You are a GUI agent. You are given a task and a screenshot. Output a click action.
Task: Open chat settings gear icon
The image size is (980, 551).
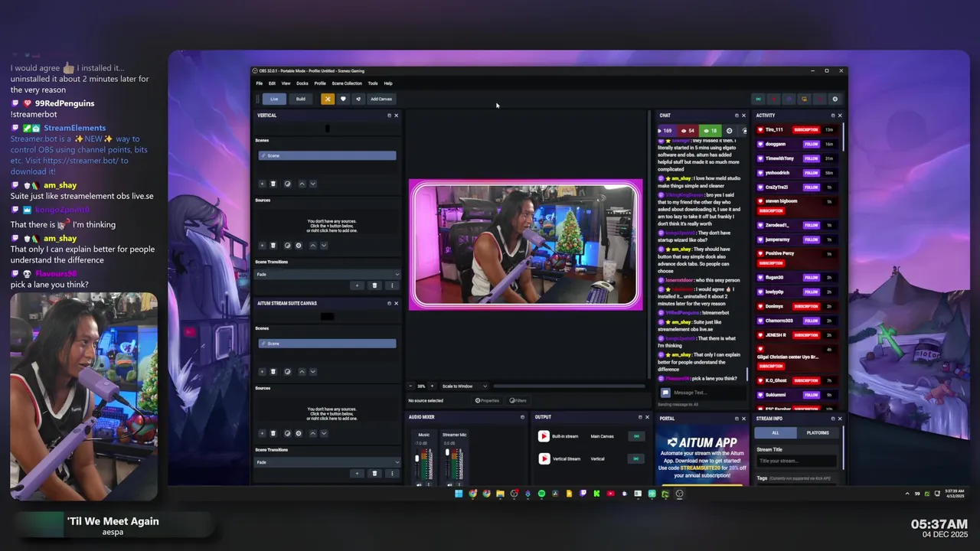pyautogui.click(x=729, y=131)
